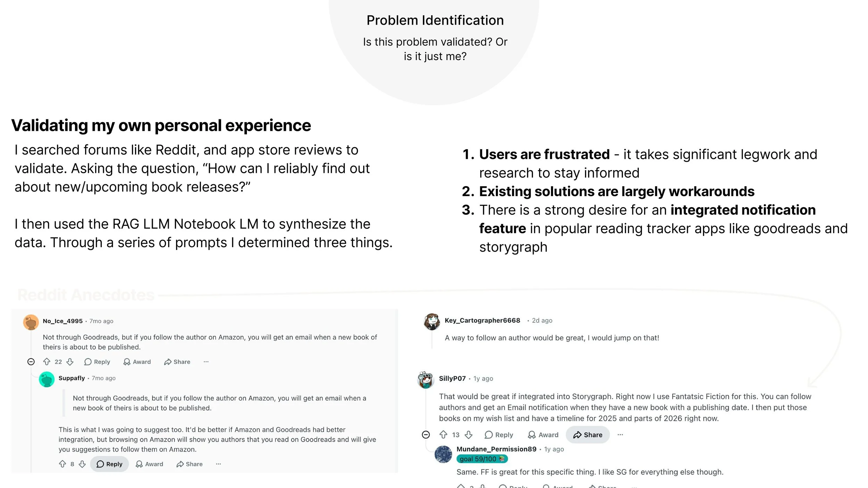Viewport: 868px width, 488px height.
Task: Downvote the No_Ice_4995 comment with 22 votes
Action: (70, 362)
